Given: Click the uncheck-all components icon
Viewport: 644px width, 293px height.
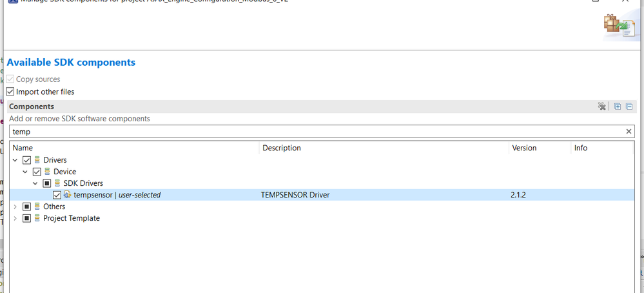Looking at the screenshot, I should [x=601, y=106].
